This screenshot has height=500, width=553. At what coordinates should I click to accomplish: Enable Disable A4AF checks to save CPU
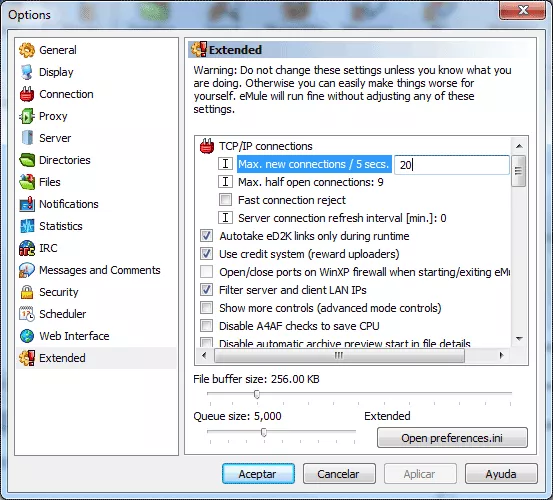[x=206, y=325]
